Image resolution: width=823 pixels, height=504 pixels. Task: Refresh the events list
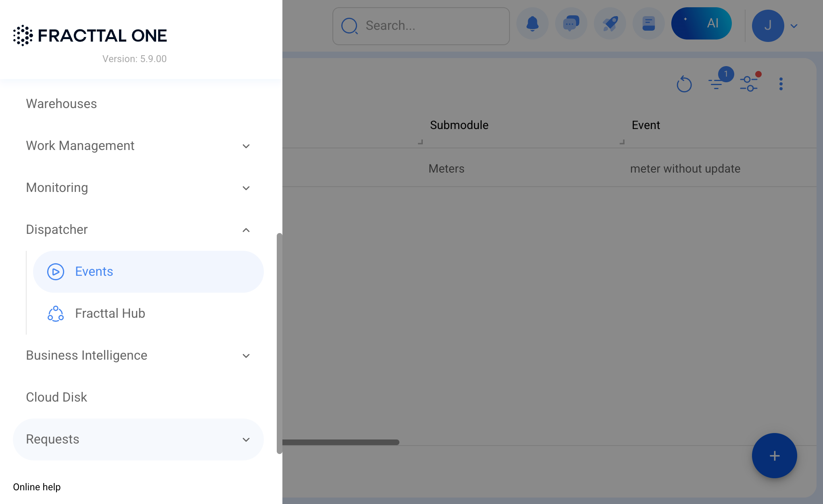click(x=684, y=84)
